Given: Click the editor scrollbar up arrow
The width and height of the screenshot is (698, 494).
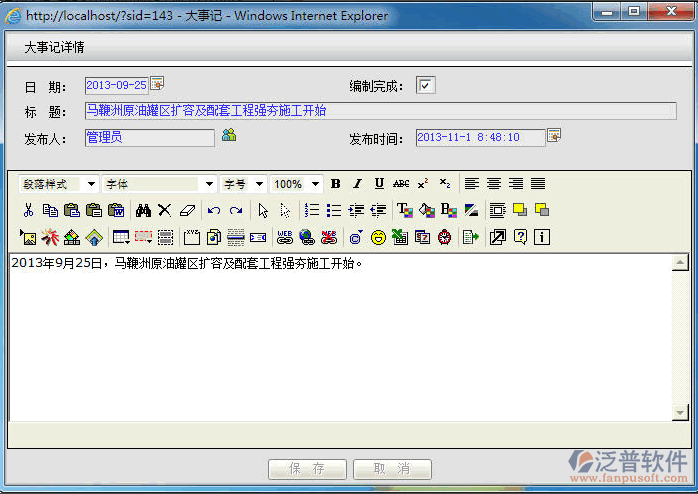Looking at the screenshot, I should tap(680, 263).
